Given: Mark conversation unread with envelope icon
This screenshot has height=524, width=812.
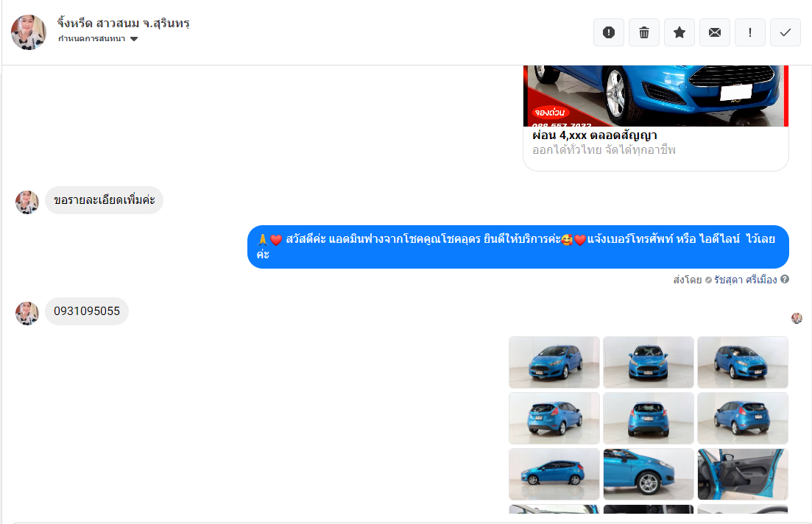Looking at the screenshot, I should point(715,32).
